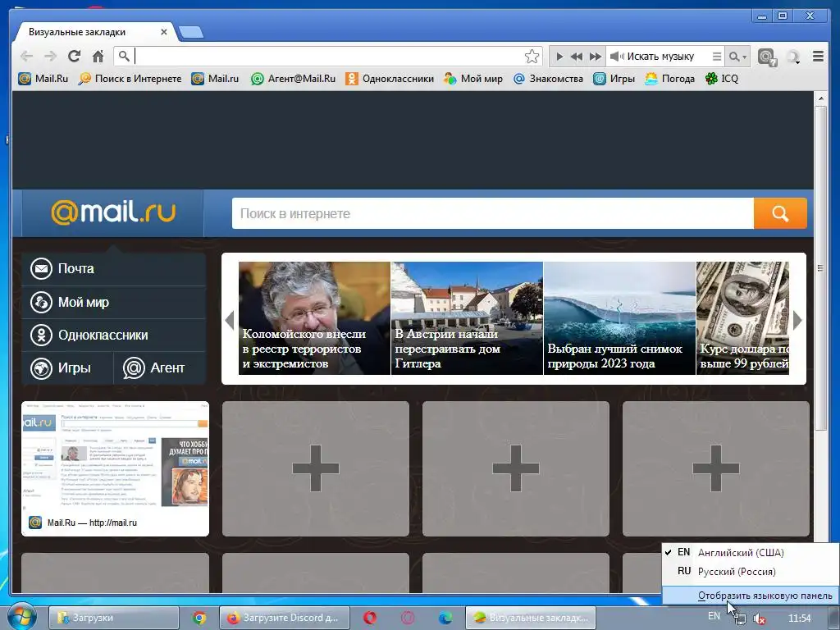Choose Отобразить языковую панель

click(x=750, y=596)
